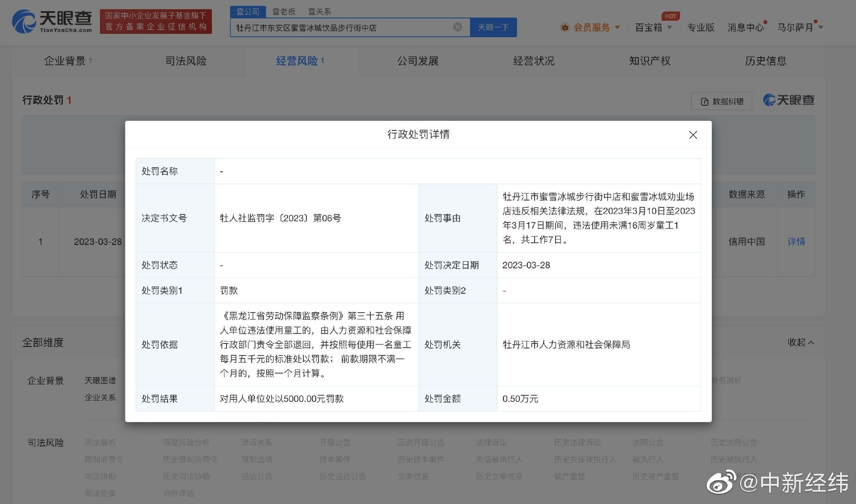Open 专业版 link
856x504 pixels.
click(x=701, y=28)
